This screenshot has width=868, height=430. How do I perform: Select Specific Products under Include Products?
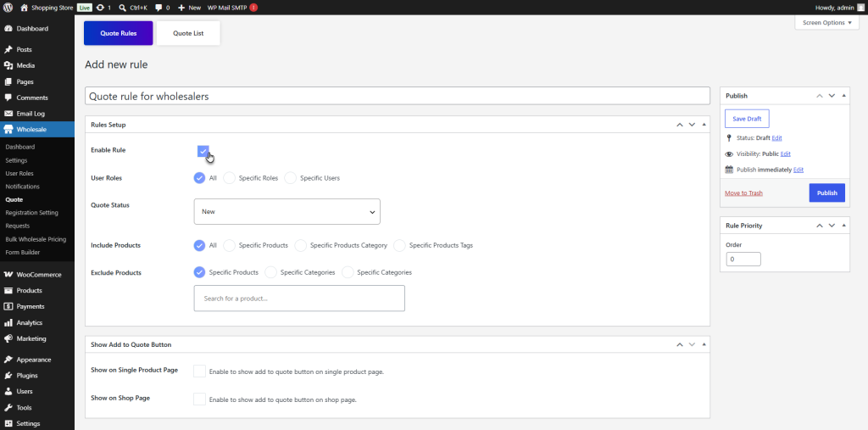[229, 245]
